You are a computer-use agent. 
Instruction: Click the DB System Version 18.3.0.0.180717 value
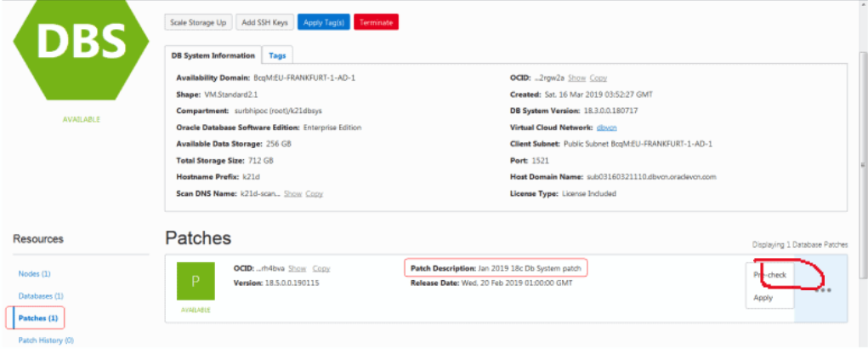coord(610,111)
